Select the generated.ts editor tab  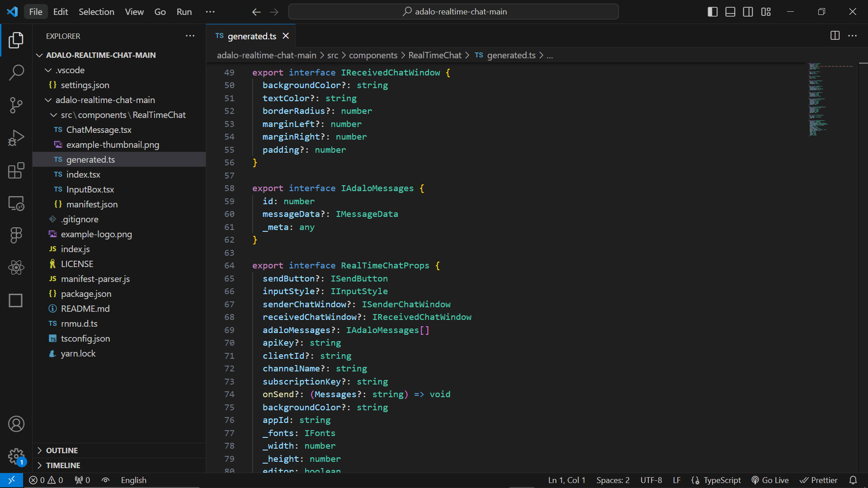click(x=251, y=36)
